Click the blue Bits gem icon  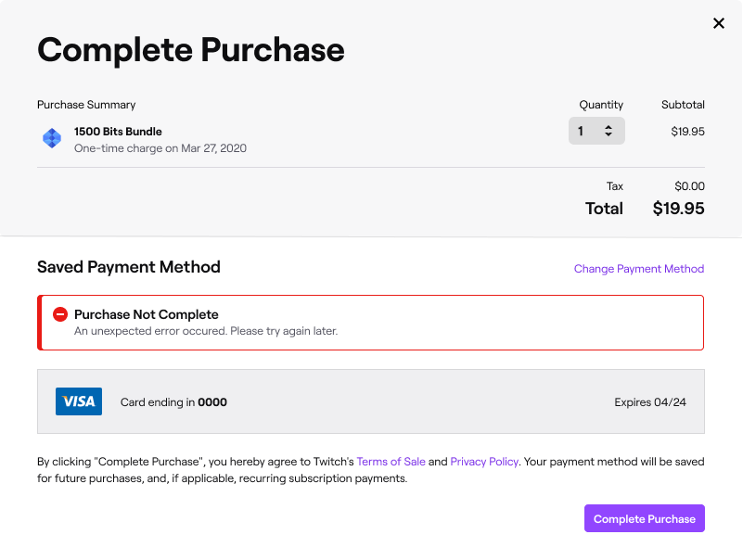click(52, 138)
